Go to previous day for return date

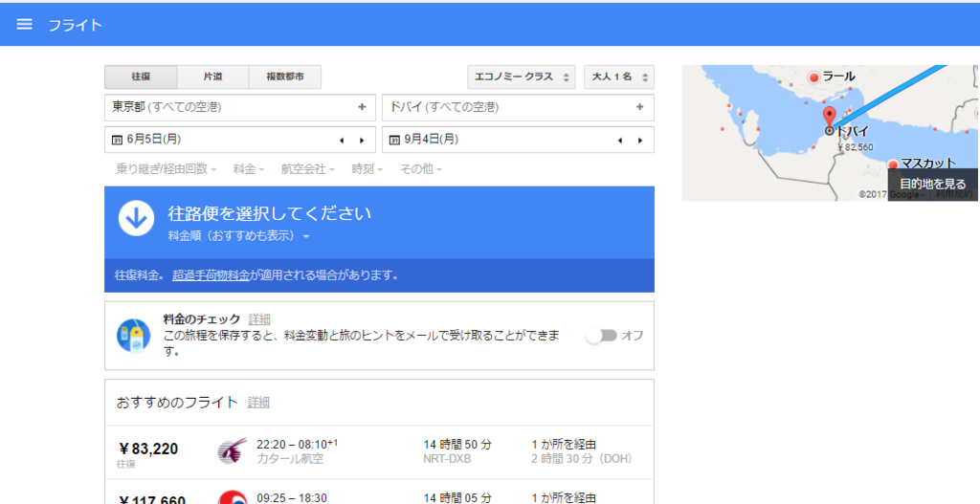point(619,141)
